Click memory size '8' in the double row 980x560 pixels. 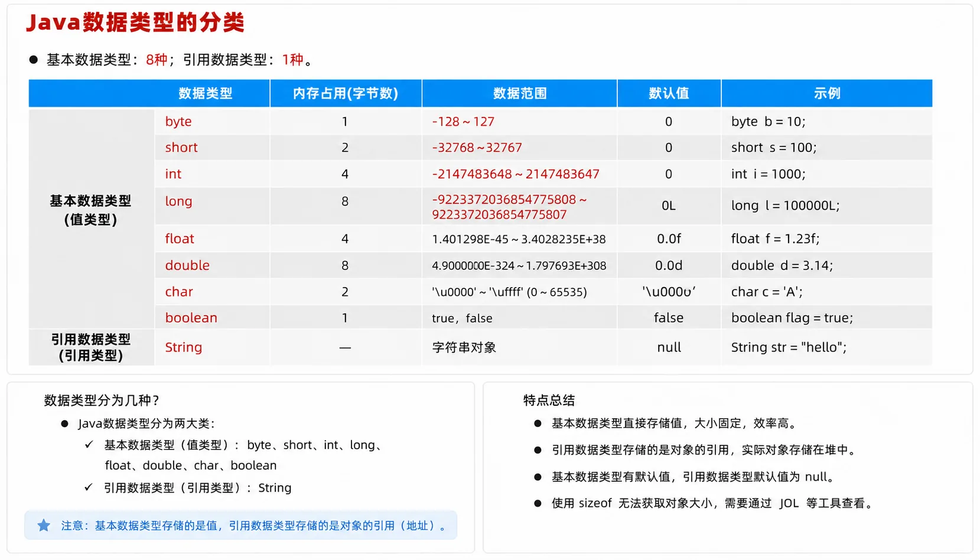345,265
